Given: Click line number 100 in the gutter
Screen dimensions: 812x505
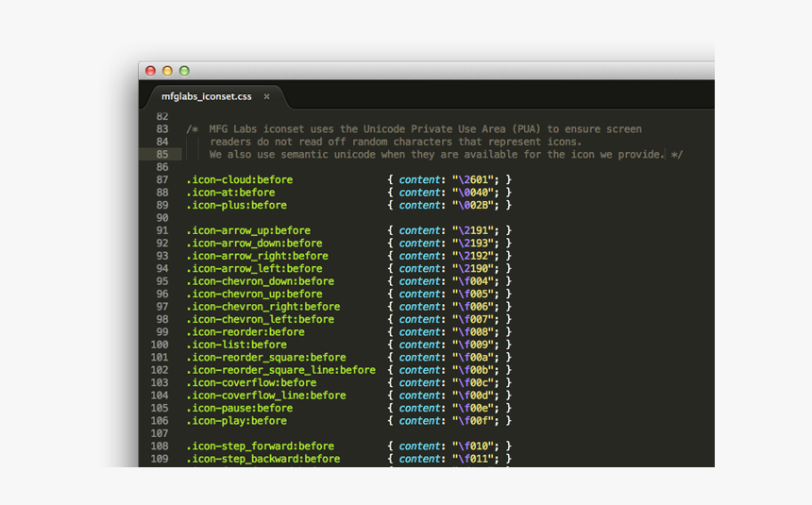Looking at the screenshot, I should coord(159,345).
